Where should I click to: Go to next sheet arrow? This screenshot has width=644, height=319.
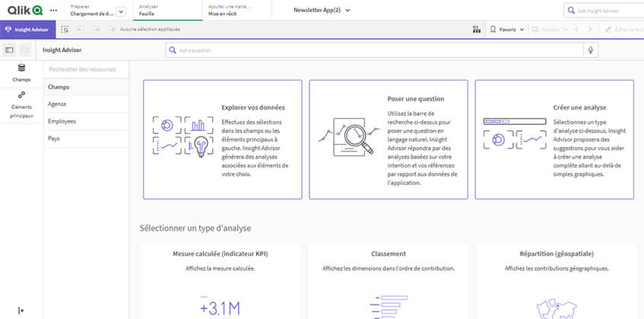590,30
